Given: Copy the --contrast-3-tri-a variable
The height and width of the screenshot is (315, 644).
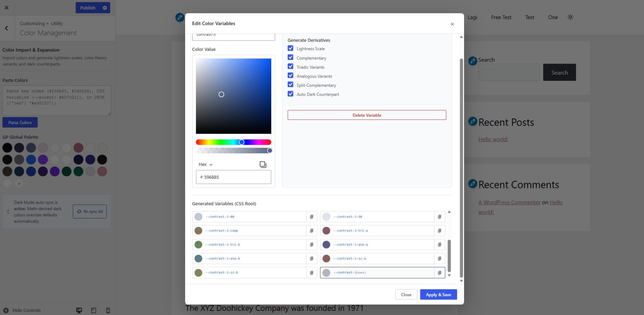Looking at the screenshot, I should click(x=439, y=231).
